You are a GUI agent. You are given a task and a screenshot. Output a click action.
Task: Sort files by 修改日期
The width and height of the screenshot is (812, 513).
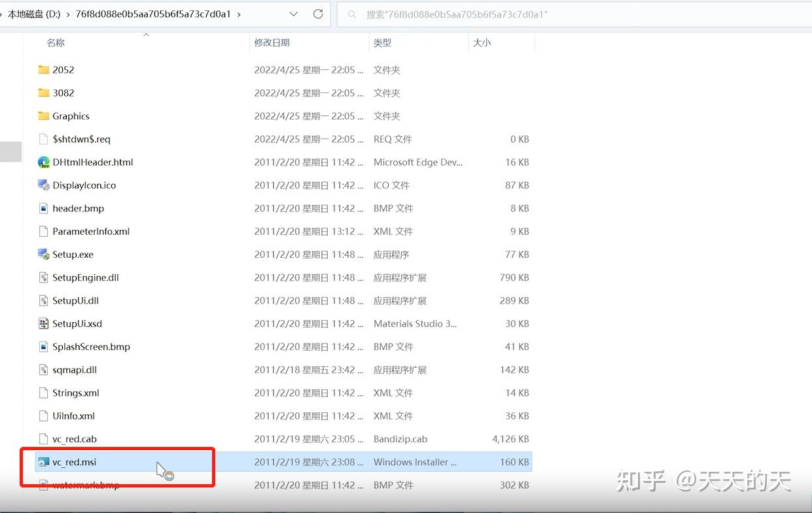pos(273,43)
